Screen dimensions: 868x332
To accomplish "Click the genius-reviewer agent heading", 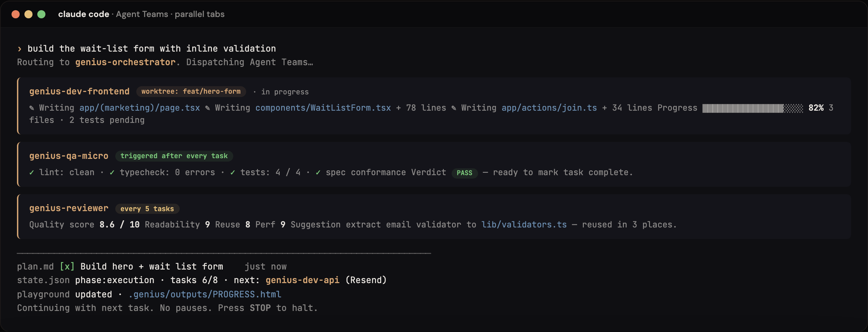I will 69,208.
